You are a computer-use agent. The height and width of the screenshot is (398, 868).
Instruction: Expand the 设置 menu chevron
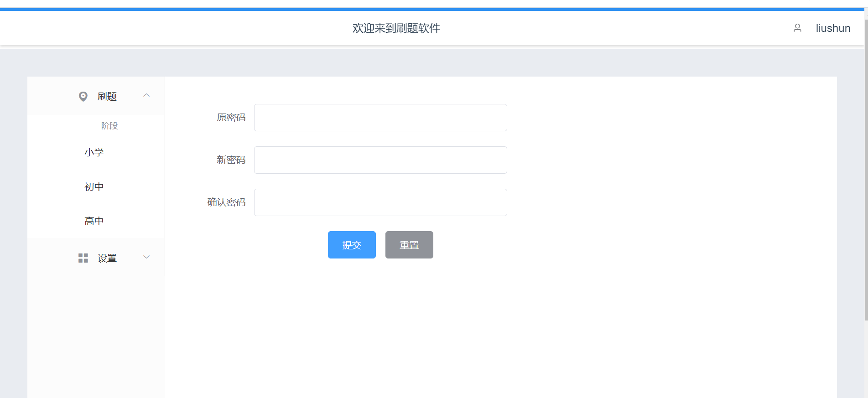tap(146, 257)
